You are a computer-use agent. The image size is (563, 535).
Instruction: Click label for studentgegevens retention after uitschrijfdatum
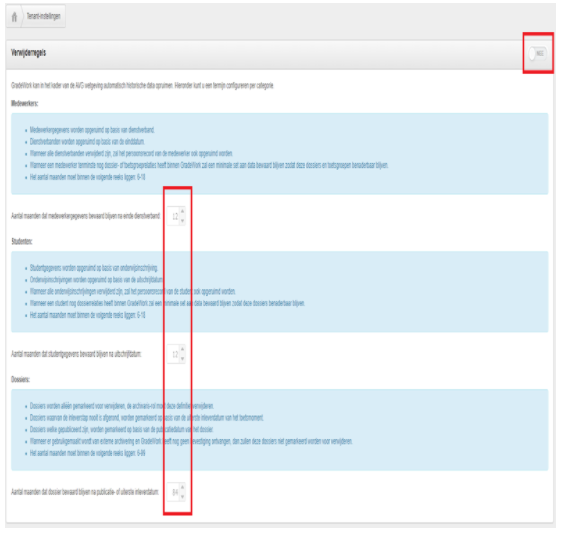(x=76, y=354)
